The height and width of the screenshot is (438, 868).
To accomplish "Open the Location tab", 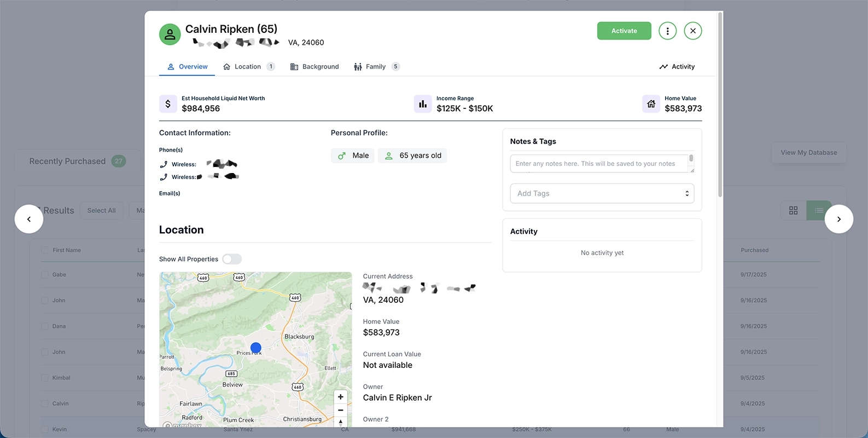I will pos(248,67).
